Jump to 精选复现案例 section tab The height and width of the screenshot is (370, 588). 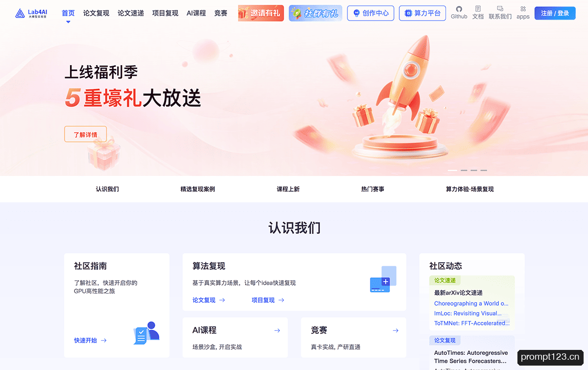(197, 189)
